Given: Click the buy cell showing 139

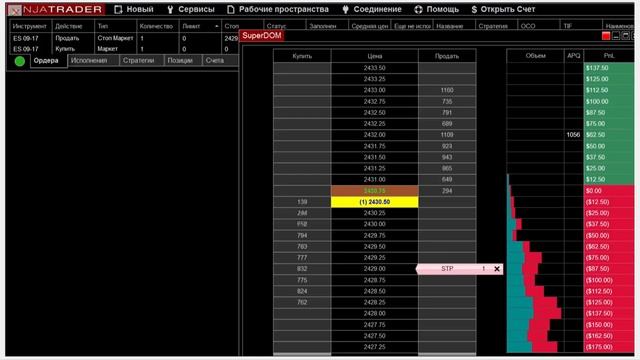Looking at the screenshot, I should click(302, 202).
